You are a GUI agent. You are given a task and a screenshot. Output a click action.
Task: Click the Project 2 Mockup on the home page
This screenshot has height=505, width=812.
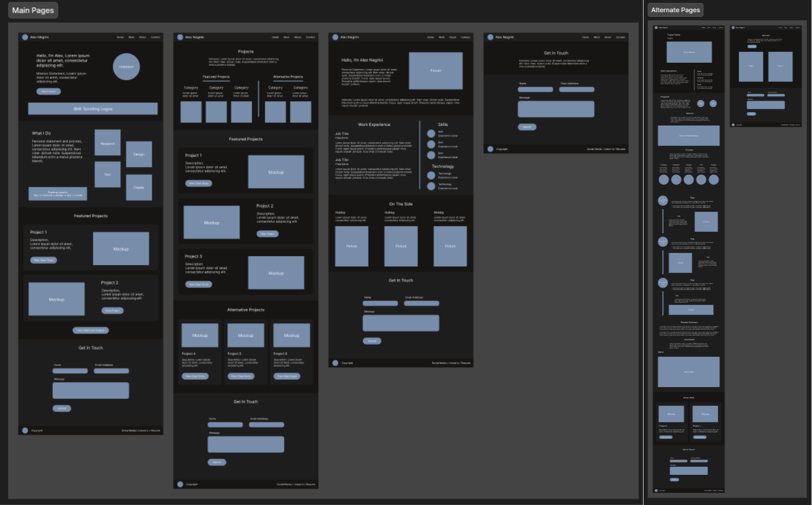point(56,299)
